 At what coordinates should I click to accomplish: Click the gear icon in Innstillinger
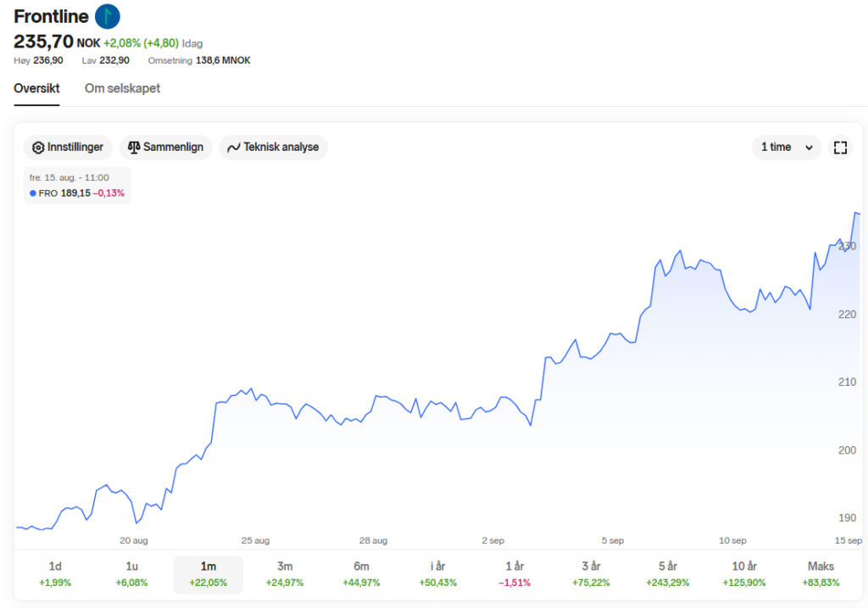click(38, 148)
